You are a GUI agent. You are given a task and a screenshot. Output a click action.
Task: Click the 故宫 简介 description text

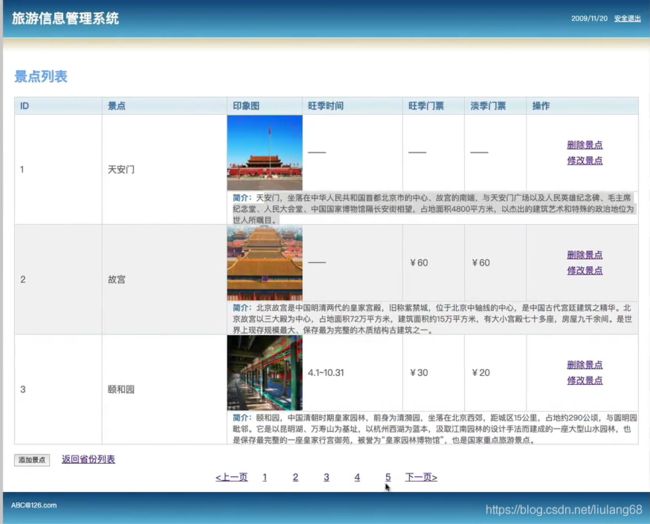[432, 319]
